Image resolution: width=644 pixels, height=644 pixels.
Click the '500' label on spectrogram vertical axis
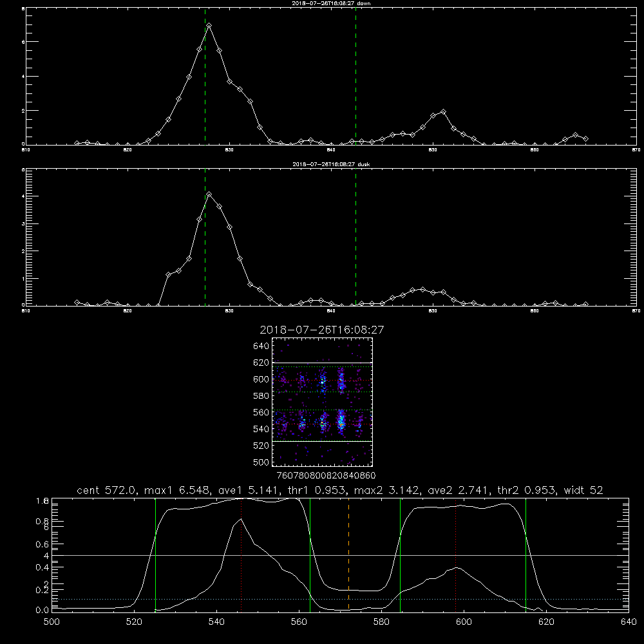261,462
